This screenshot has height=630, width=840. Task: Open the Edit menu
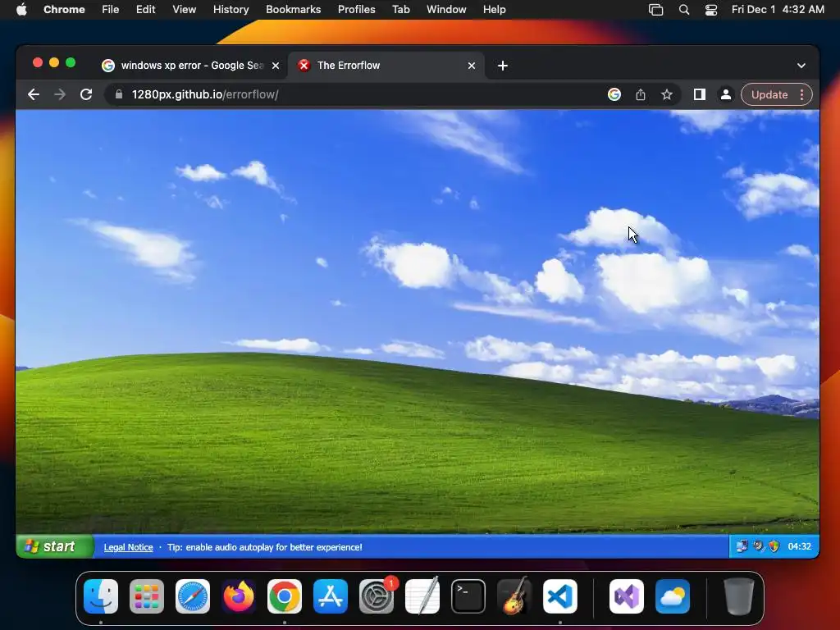[x=145, y=9]
